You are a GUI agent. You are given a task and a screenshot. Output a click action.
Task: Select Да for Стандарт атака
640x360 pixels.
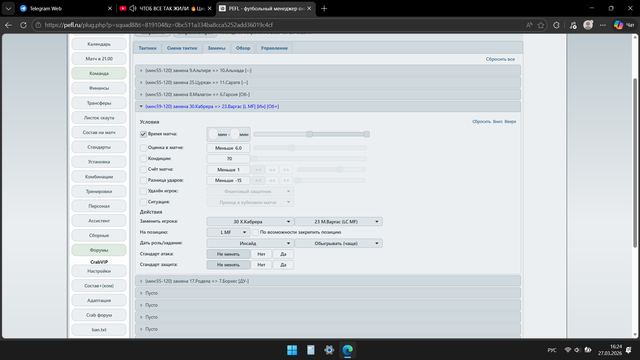(283, 254)
